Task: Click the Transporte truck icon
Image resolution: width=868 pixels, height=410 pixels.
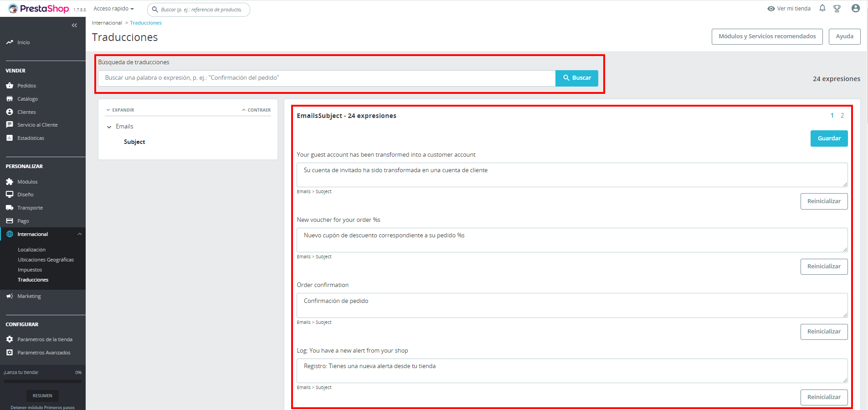Action: 10,208
